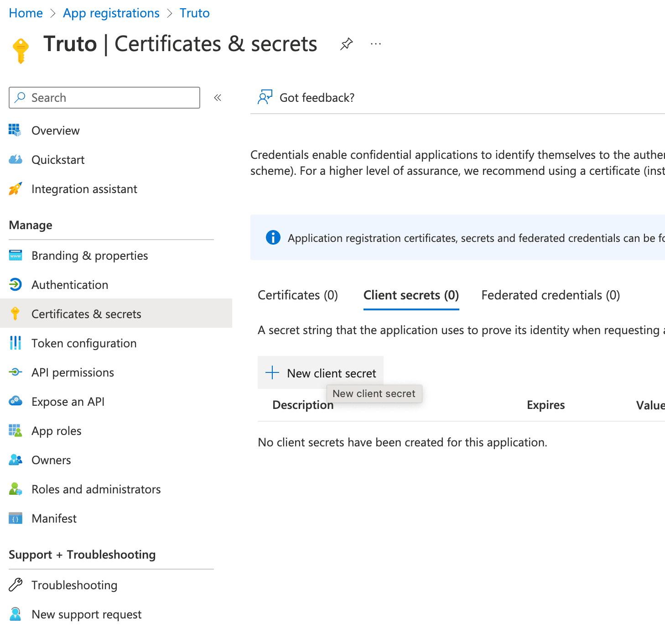Open API permissions
The image size is (665, 644).
point(73,372)
